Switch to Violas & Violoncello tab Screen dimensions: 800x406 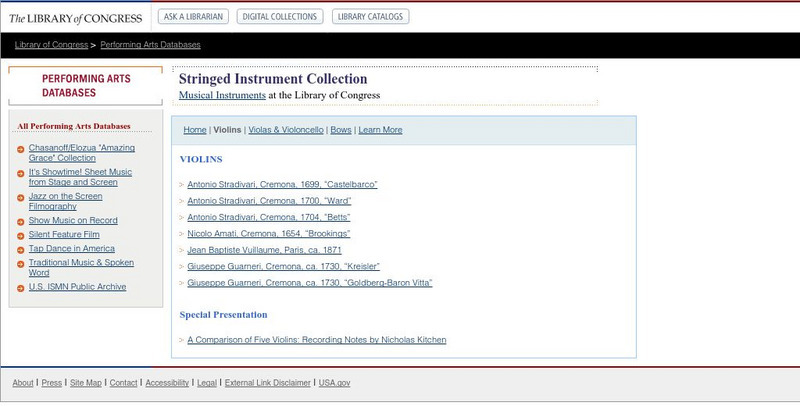pyautogui.click(x=286, y=130)
